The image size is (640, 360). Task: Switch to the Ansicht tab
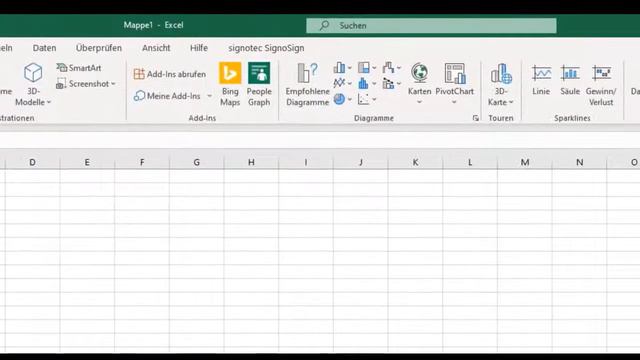[156, 48]
